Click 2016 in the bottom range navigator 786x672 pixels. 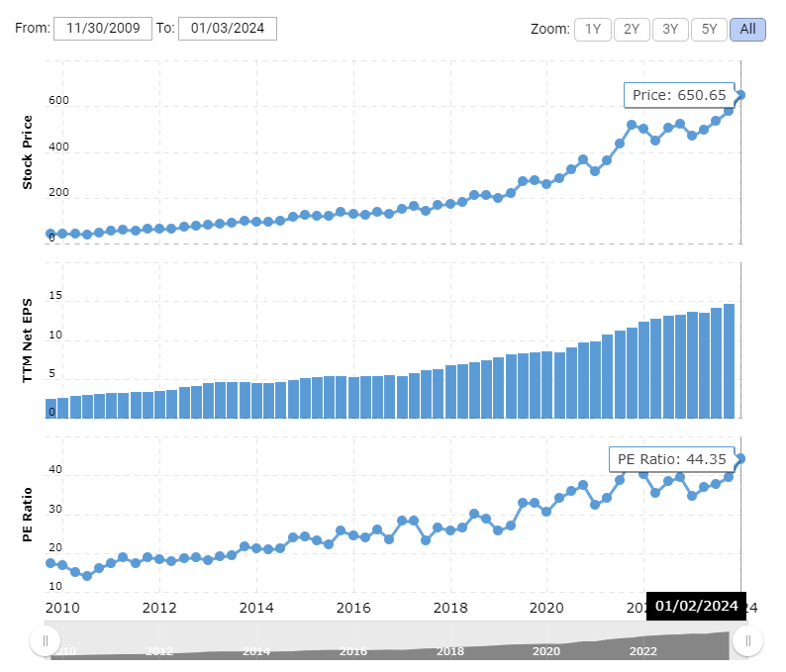click(352, 651)
